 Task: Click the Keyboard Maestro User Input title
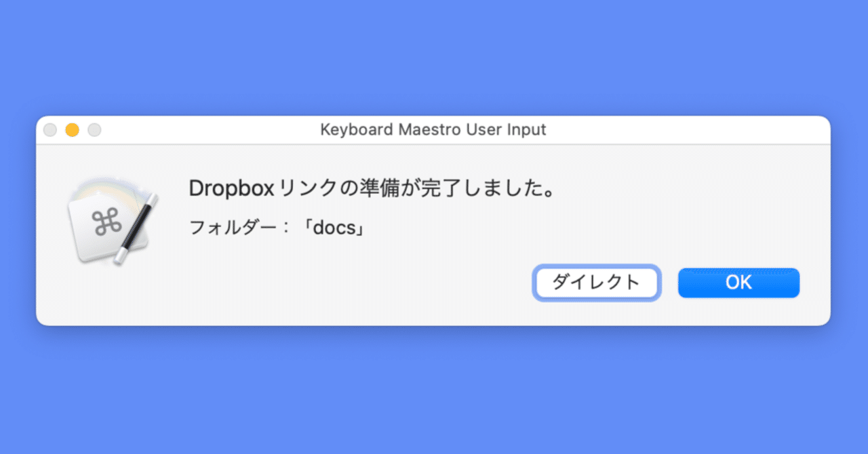pos(433,129)
